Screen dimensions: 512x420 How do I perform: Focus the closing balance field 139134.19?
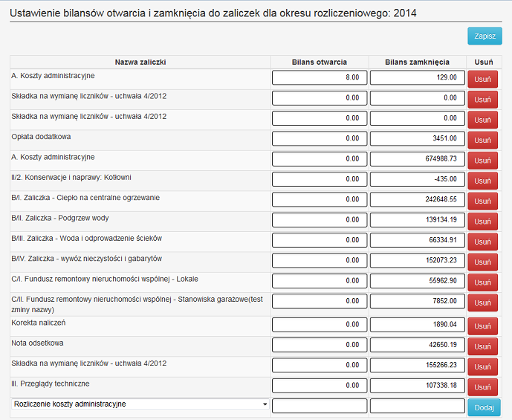418,220
